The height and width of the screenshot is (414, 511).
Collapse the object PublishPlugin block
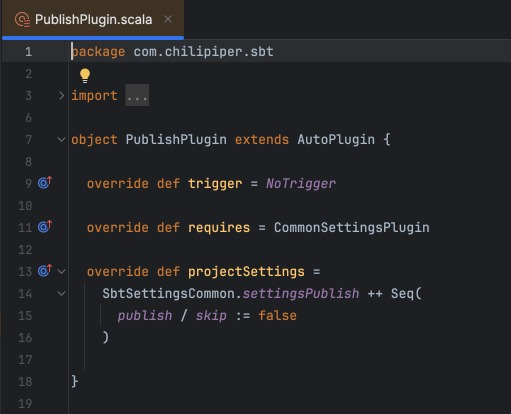click(x=61, y=139)
